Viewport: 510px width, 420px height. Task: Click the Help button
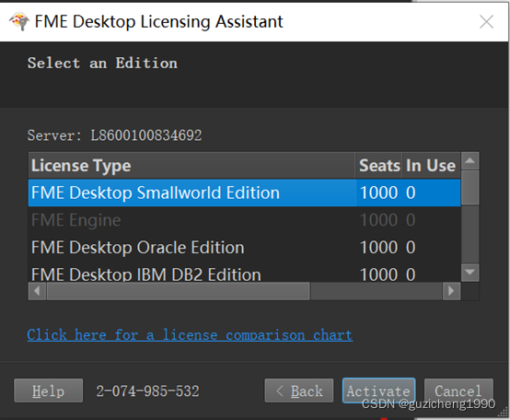(x=48, y=391)
